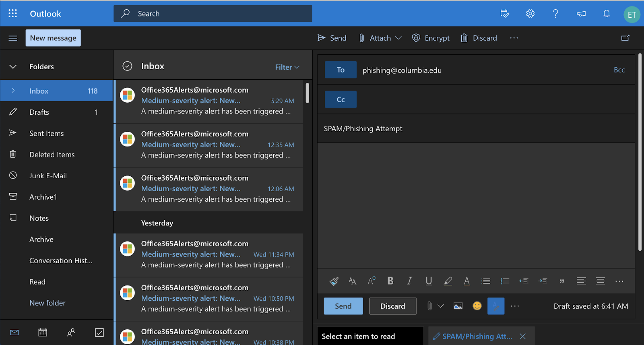
Task: Pick the text highlight color
Action: [x=448, y=281]
